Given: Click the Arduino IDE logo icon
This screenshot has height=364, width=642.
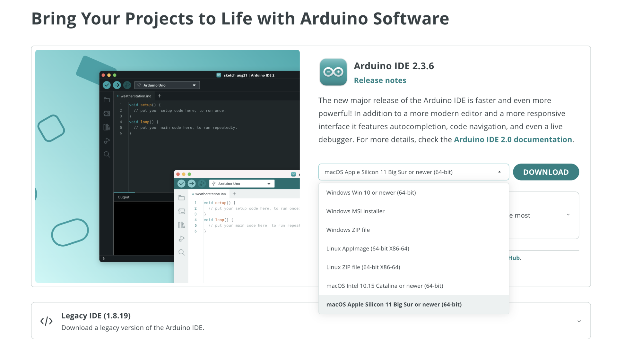Looking at the screenshot, I should [333, 72].
